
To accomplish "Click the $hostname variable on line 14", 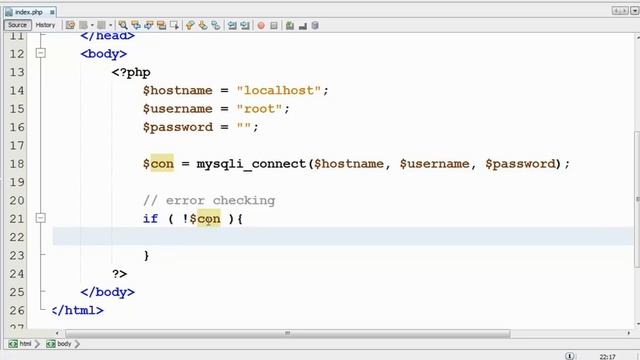I will 178,90.
